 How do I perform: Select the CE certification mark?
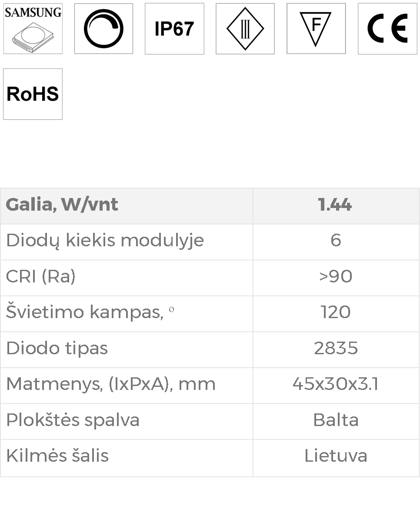coord(387,29)
